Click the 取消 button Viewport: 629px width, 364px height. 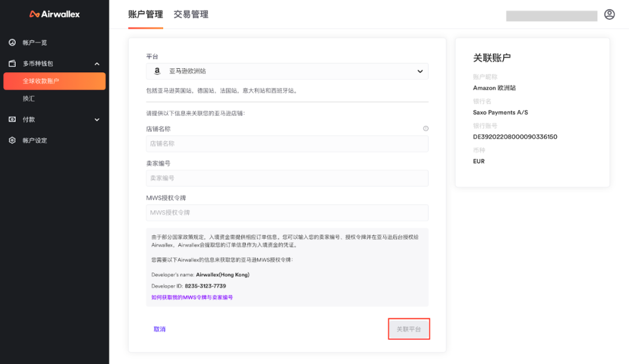(160, 328)
